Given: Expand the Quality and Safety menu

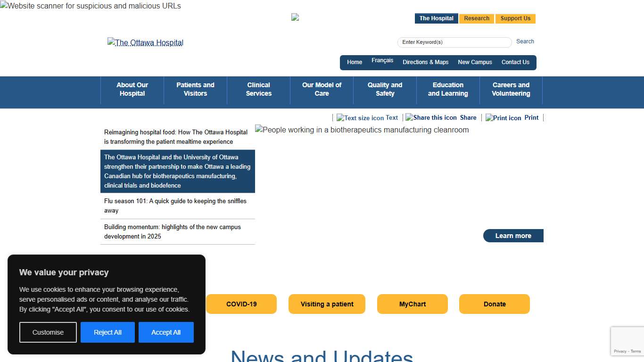Looking at the screenshot, I should (385, 90).
